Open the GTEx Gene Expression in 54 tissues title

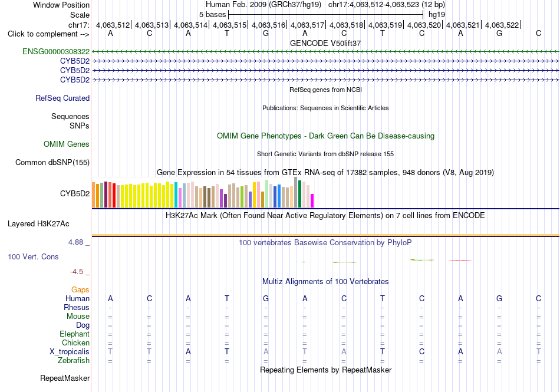tap(325, 173)
